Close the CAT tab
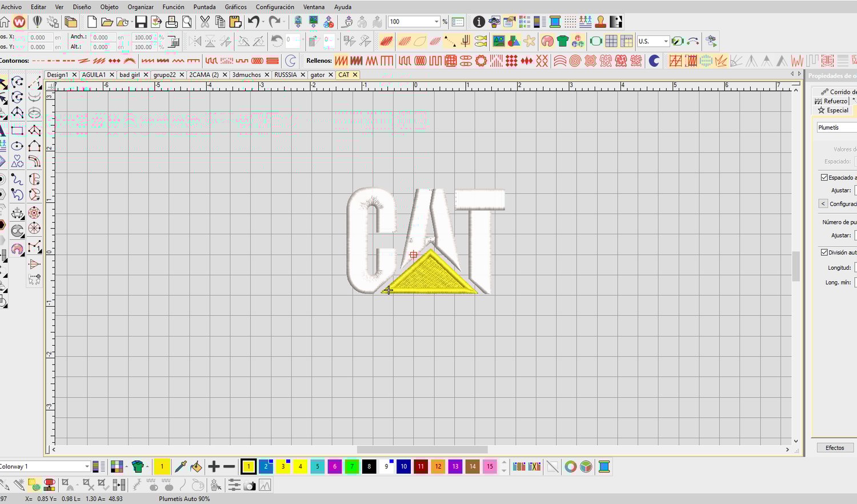857x504 pixels. point(355,75)
